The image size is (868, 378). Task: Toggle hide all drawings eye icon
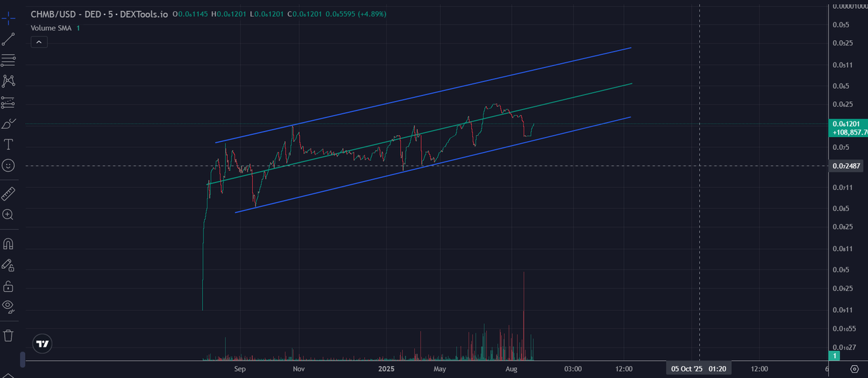coord(8,306)
